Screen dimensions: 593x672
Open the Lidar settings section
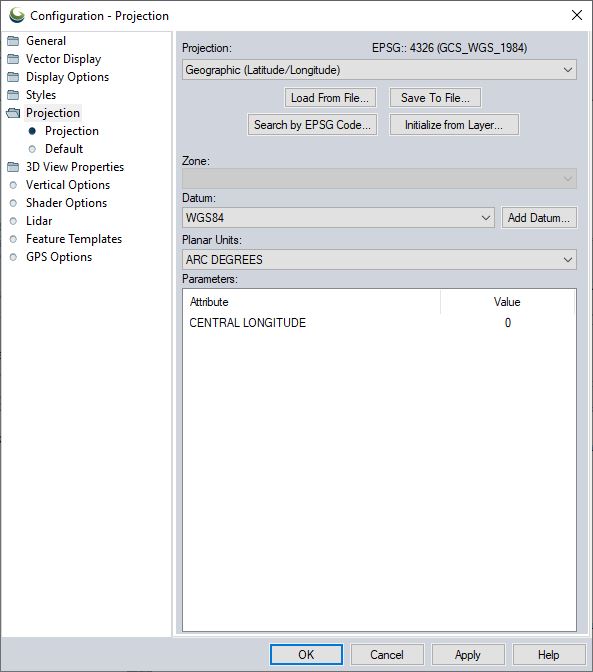[x=39, y=221]
